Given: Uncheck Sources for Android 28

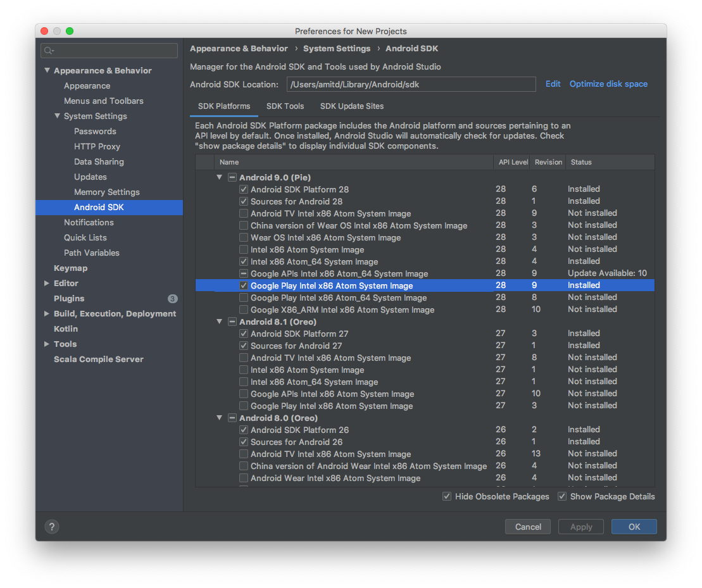Looking at the screenshot, I should [244, 201].
